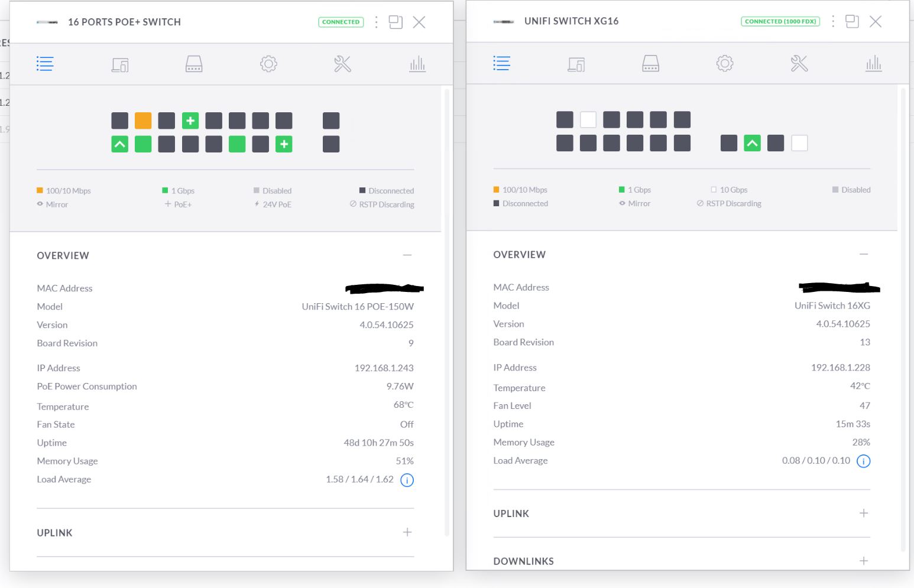Click the UNIFI SWITCH XG16 title
Viewport: 914px width, 588px height.
click(572, 21)
